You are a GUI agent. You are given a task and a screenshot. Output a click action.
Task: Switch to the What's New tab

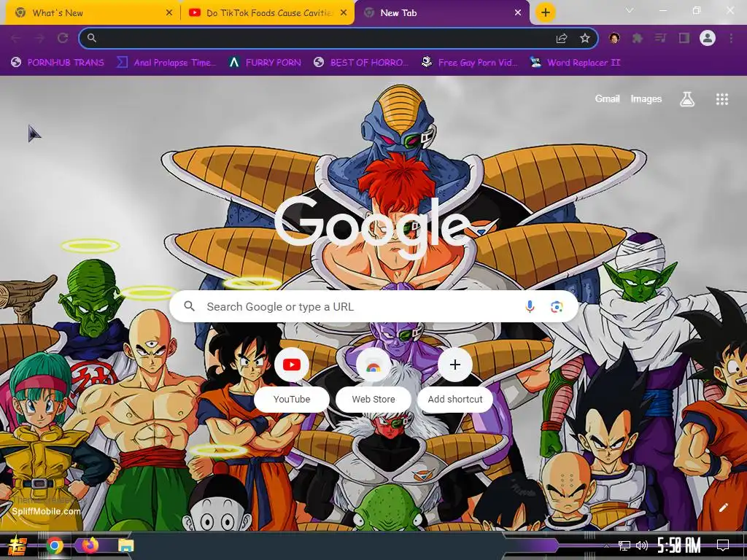93,13
